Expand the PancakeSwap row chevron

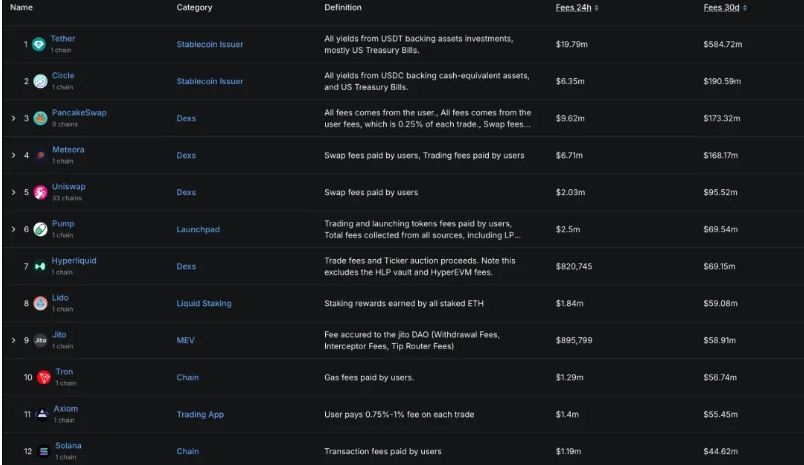pos(13,118)
